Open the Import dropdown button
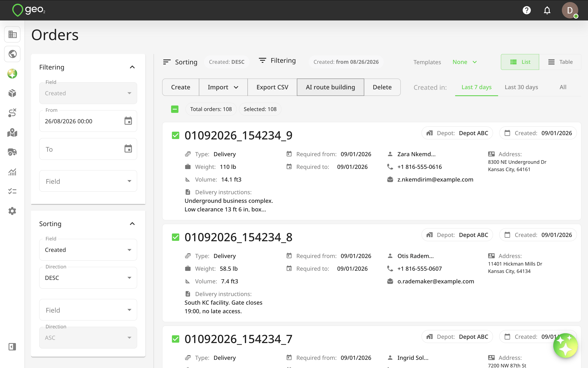 click(x=223, y=87)
